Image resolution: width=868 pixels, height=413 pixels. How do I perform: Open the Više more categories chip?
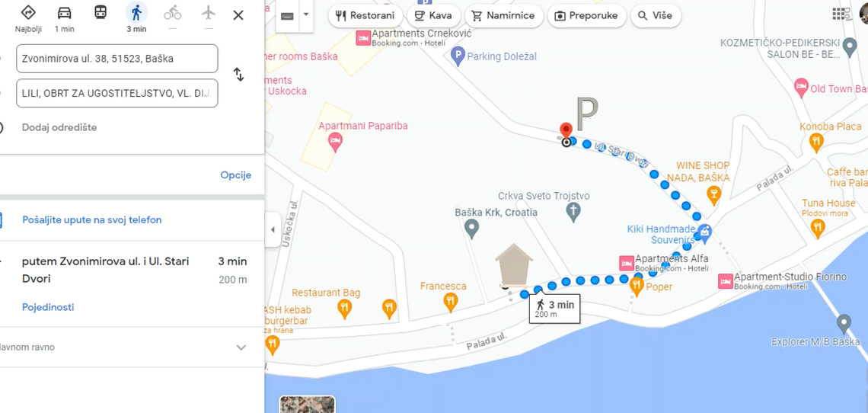[656, 15]
